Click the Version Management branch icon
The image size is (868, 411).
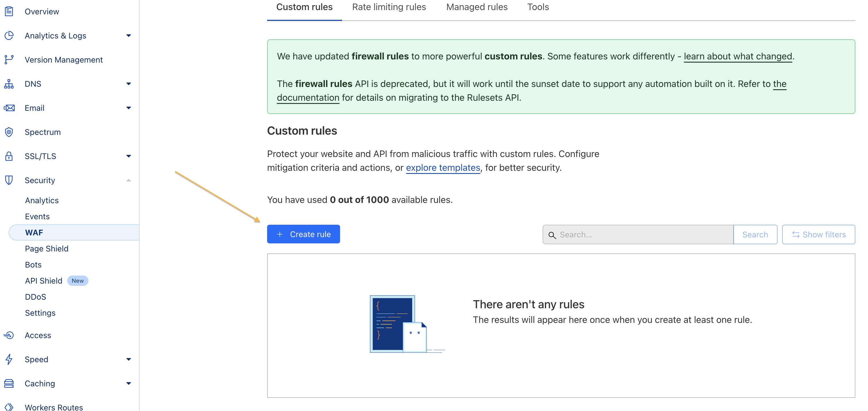click(9, 60)
